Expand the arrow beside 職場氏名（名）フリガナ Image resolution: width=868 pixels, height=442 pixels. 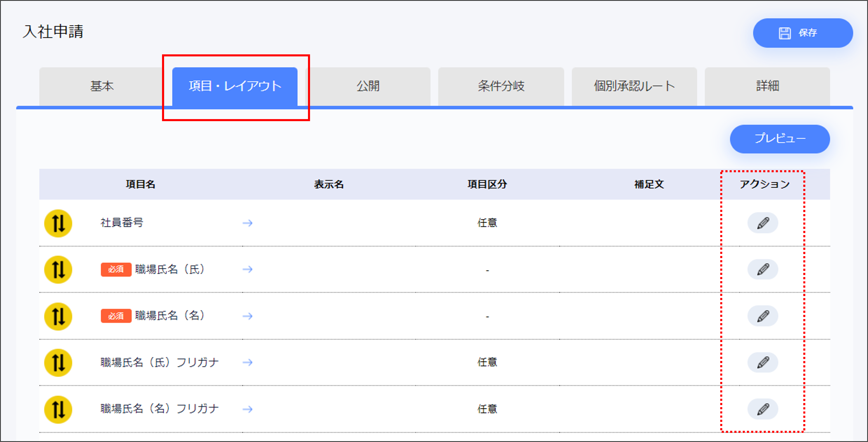(x=248, y=409)
